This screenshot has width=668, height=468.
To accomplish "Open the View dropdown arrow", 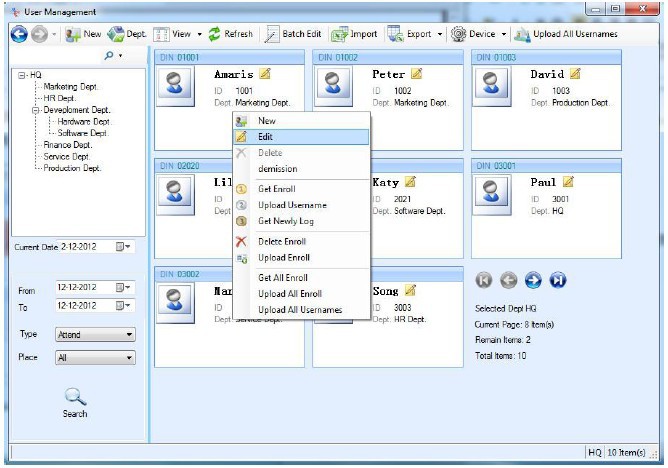I will pos(199,34).
